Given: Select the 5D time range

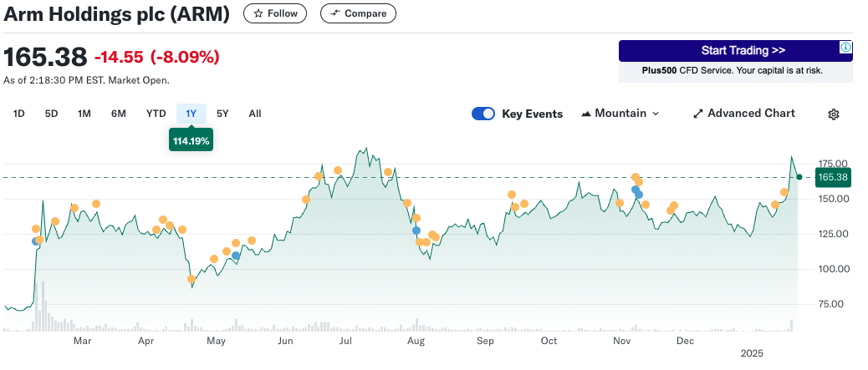Looking at the screenshot, I should (x=52, y=114).
